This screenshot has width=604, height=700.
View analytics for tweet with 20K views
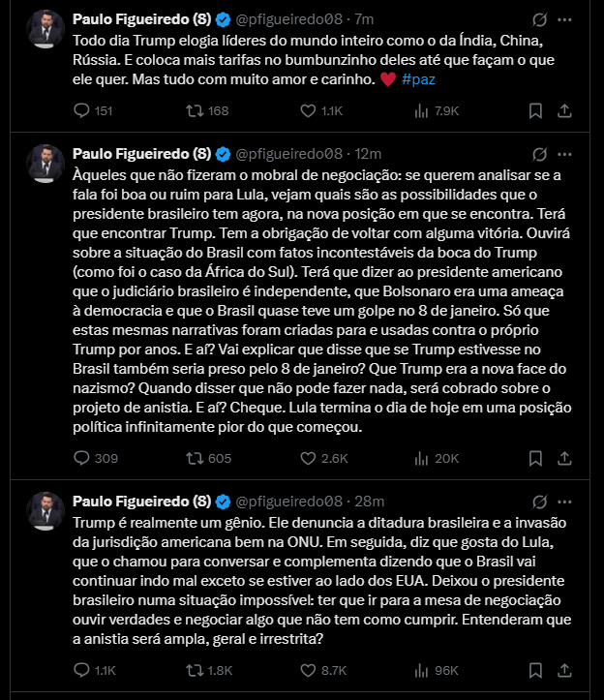click(420, 458)
